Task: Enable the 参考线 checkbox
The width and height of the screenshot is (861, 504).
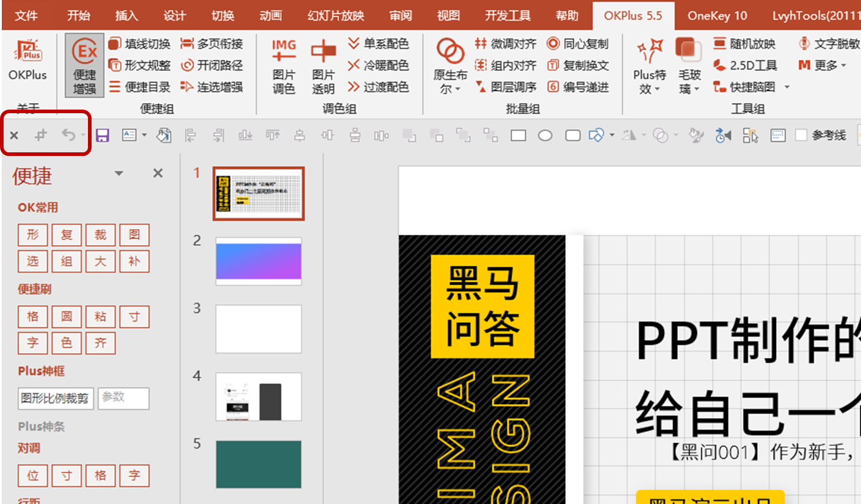Action: pos(801,135)
